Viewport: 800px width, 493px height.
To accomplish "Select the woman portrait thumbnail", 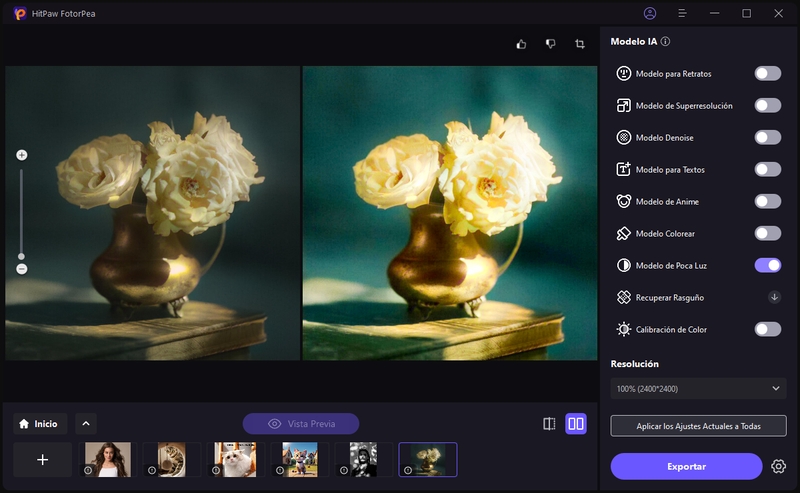I will tap(108, 460).
